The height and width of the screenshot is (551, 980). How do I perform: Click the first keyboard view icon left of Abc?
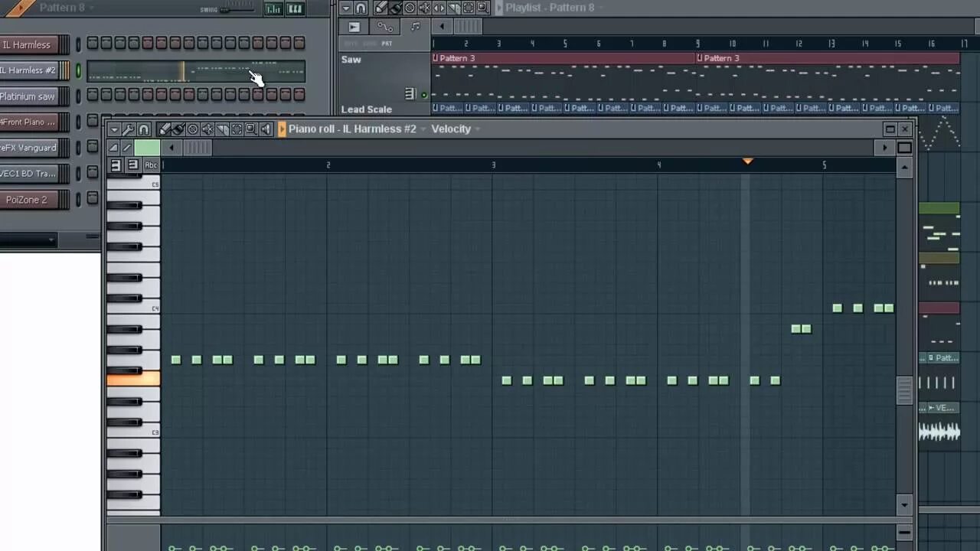tap(116, 165)
